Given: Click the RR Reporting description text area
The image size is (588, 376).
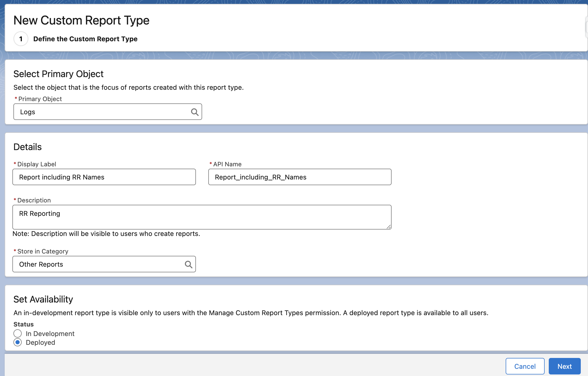Looking at the screenshot, I should pos(202,217).
